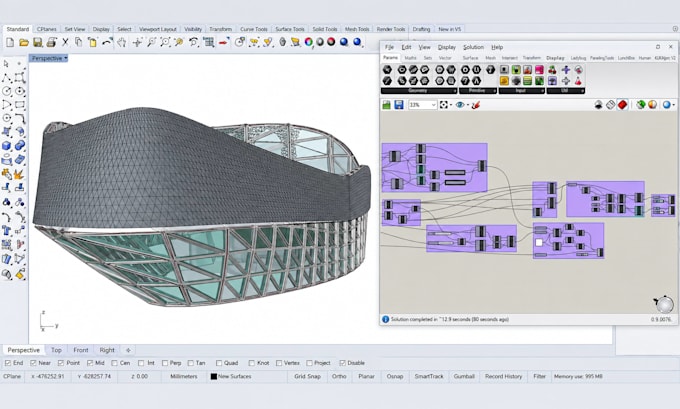Click the multicolor Render color wheel icon
The width and height of the screenshot is (680, 409).
coord(309,42)
